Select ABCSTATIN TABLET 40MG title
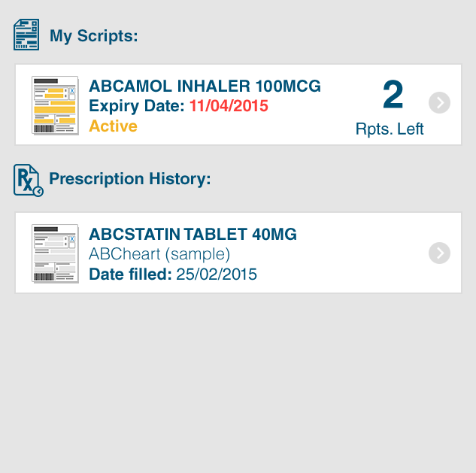Image resolution: width=476 pixels, height=473 pixels. (193, 234)
